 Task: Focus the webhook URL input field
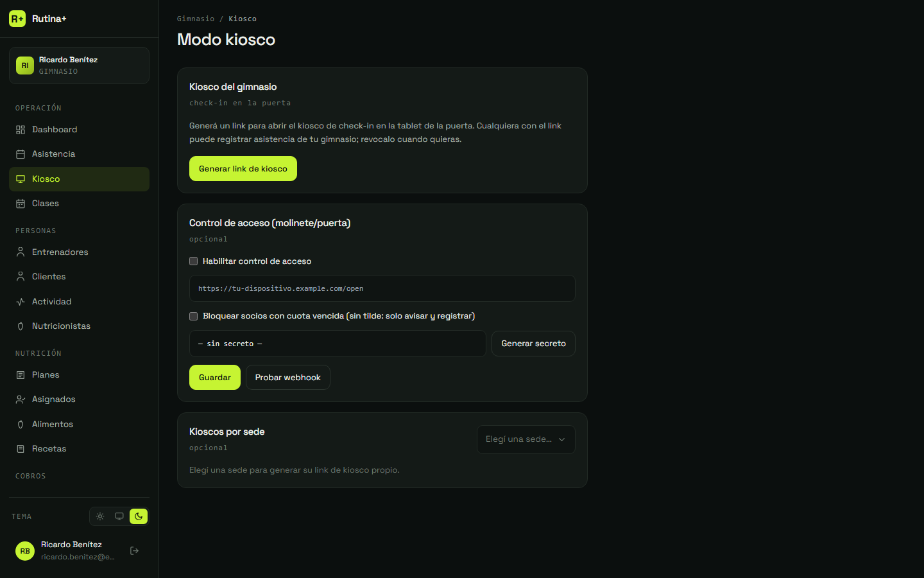(x=382, y=289)
